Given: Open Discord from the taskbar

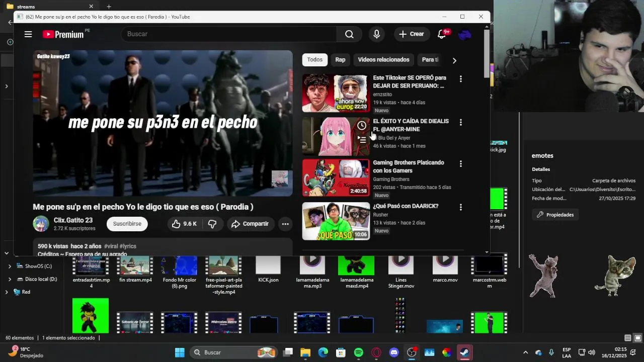Looking at the screenshot, I should click(x=394, y=352).
